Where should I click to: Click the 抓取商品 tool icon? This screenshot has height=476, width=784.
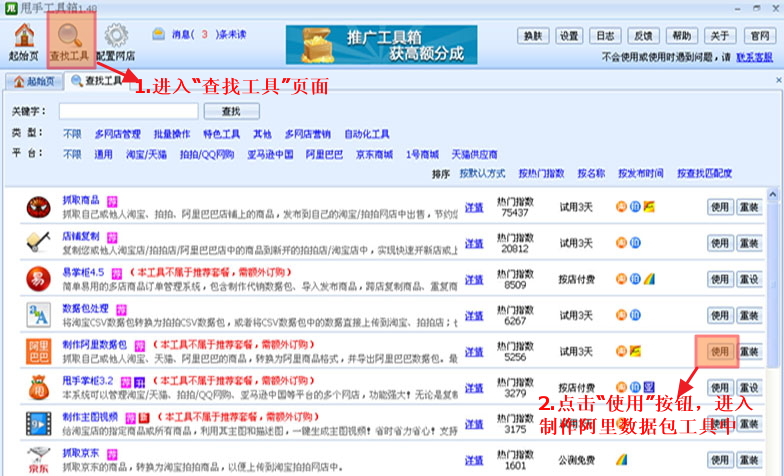(x=38, y=207)
